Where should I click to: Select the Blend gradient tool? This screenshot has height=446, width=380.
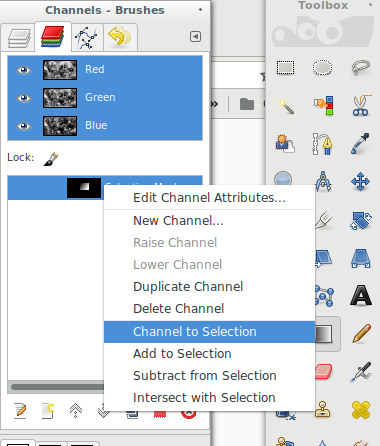324,334
